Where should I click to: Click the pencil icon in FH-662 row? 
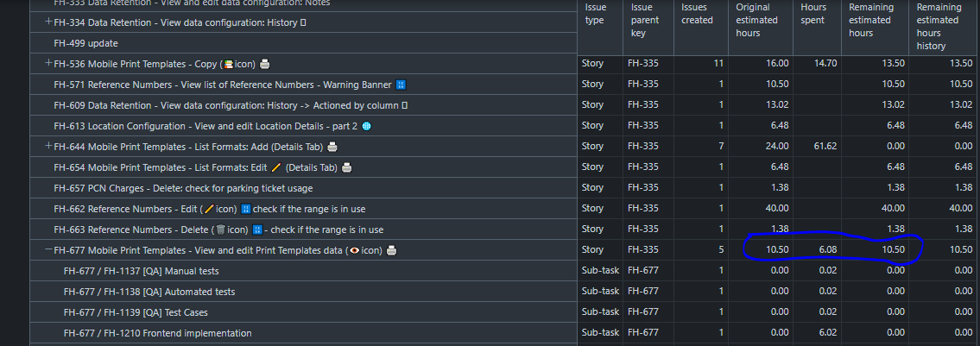(209, 209)
